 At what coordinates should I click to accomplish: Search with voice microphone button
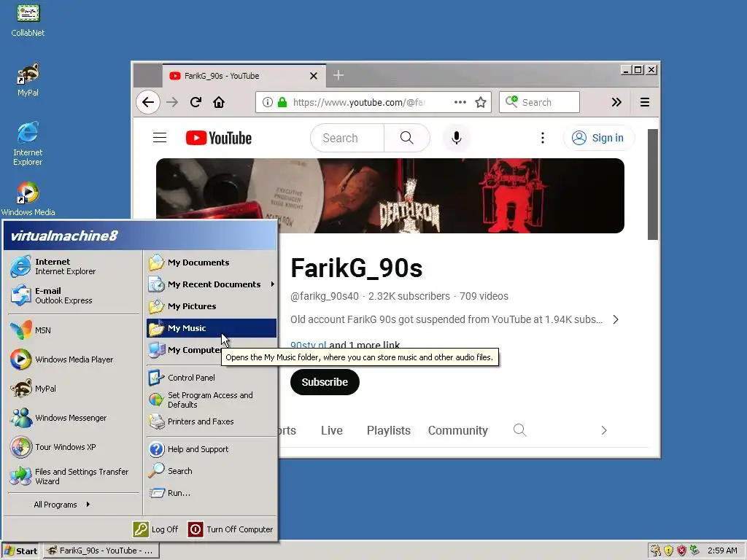(x=456, y=138)
